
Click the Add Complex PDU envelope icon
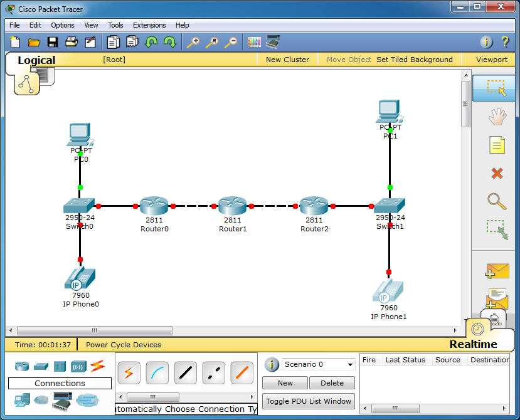497,298
